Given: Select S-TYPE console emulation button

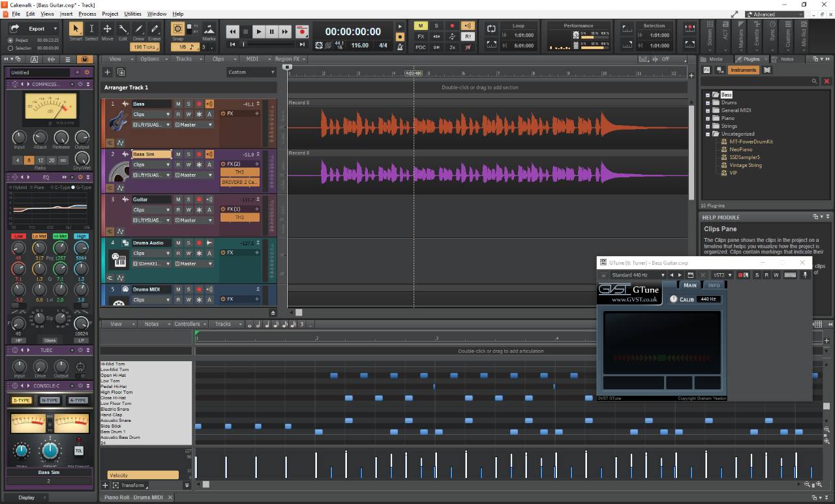Looking at the screenshot, I should coord(21,400).
